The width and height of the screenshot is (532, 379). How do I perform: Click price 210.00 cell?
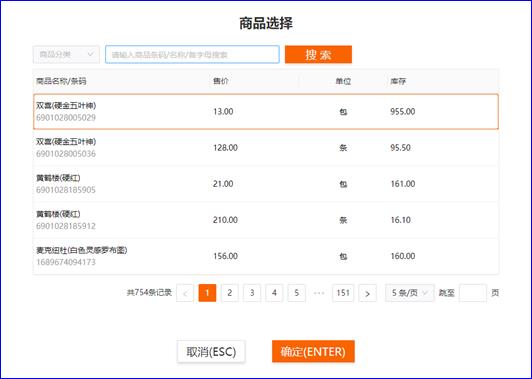coord(225,220)
